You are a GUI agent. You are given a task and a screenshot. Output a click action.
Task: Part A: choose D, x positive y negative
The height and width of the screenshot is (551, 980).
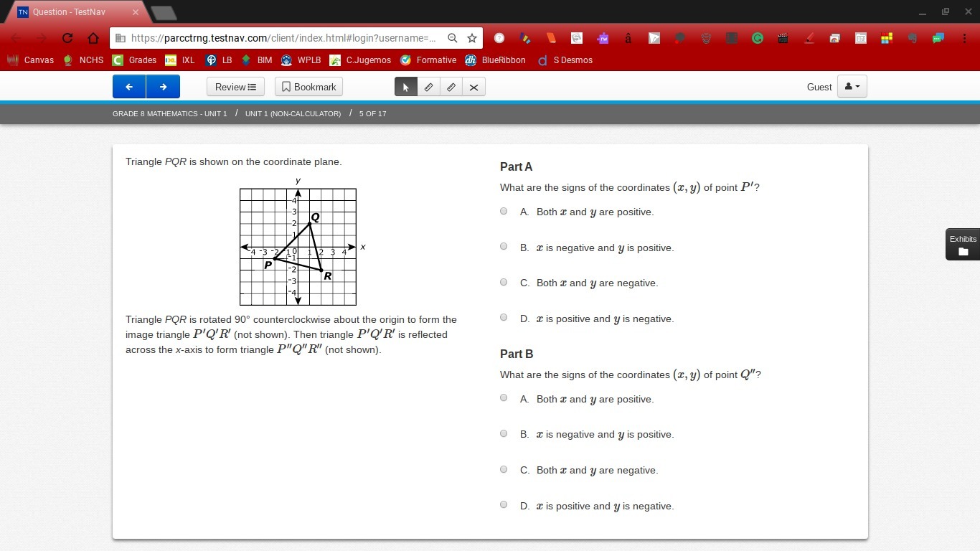pos(504,318)
